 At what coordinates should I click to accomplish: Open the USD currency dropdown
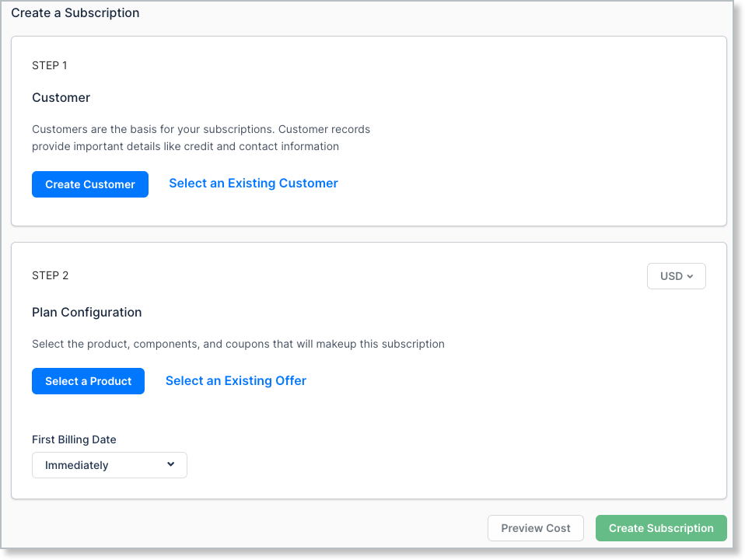click(676, 276)
